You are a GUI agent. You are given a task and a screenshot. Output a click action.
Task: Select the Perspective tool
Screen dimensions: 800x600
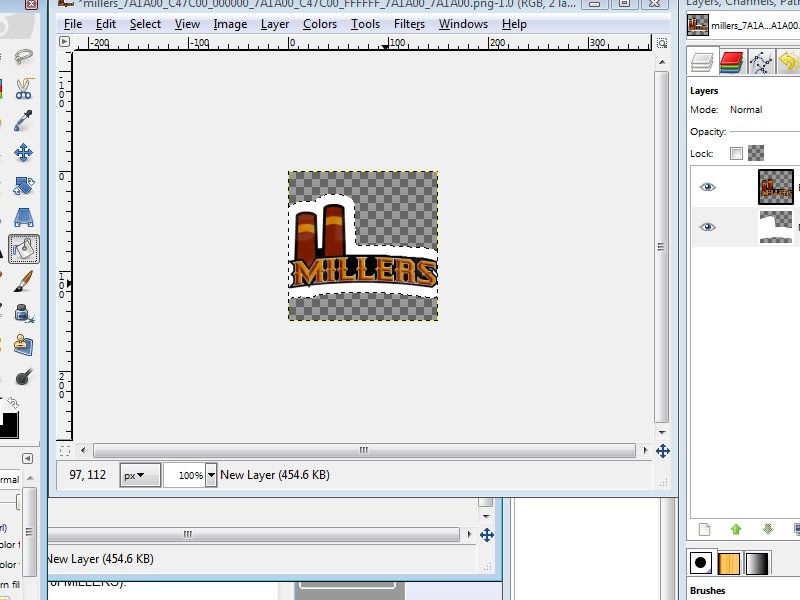click(22, 216)
